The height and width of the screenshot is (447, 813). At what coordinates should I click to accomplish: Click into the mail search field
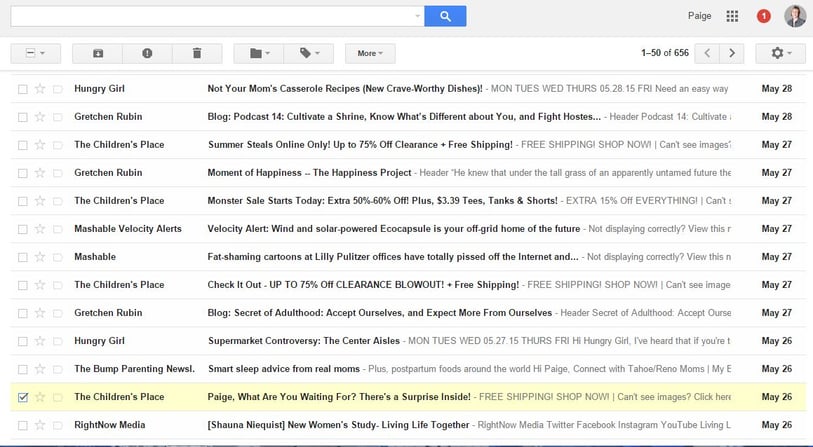coord(212,16)
